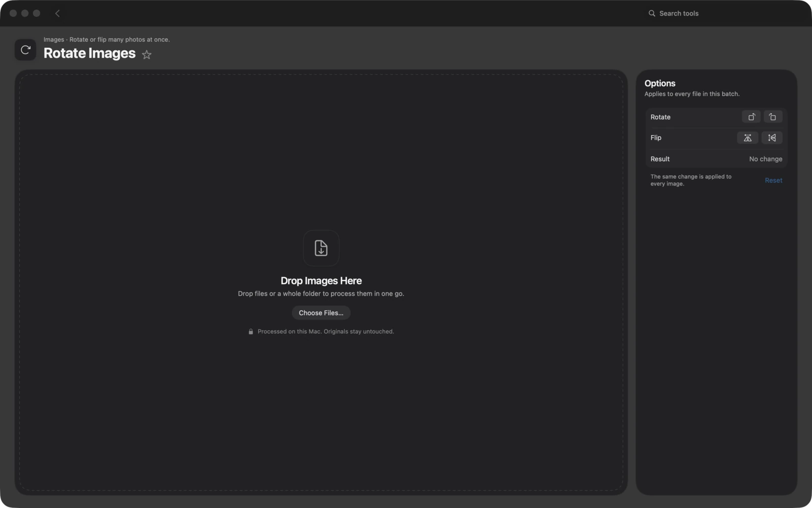Viewport: 812px width, 508px height.
Task: Click the right button in the Rotate row
Action: pos(772,117)
